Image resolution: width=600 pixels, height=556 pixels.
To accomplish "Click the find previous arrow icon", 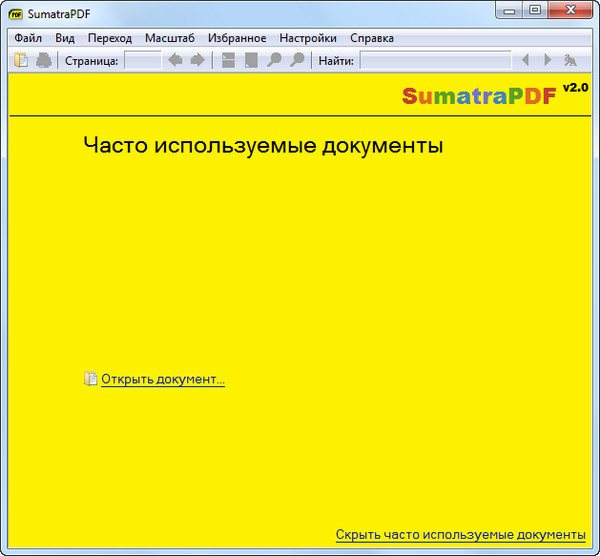I will click(x=525, y=61).
